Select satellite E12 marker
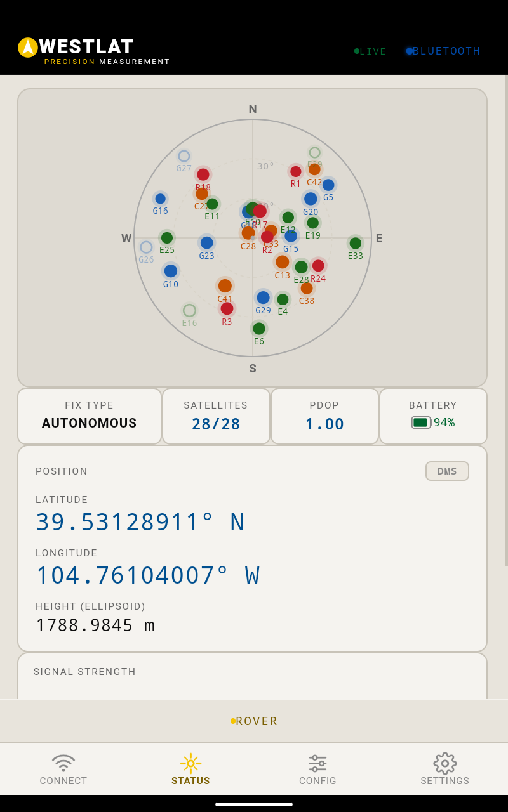 click(288, 218)
